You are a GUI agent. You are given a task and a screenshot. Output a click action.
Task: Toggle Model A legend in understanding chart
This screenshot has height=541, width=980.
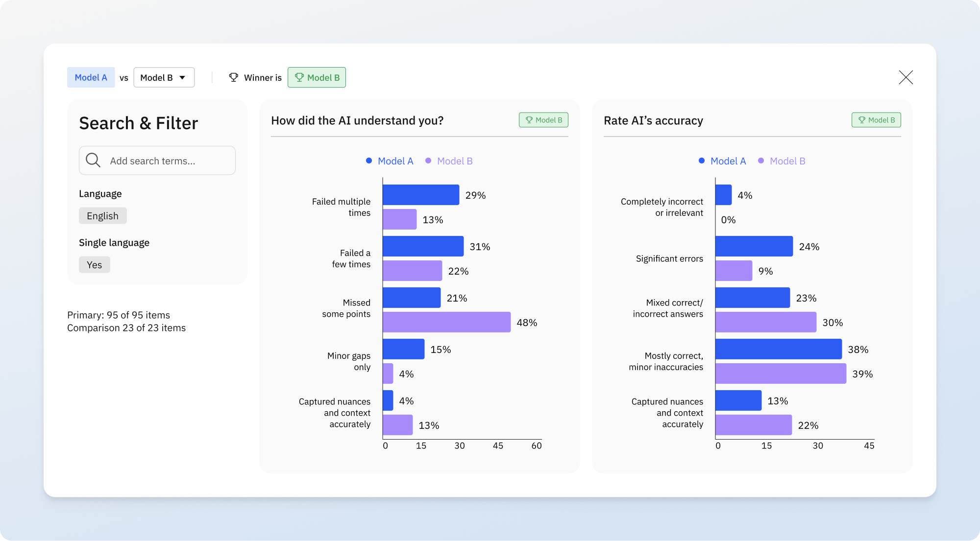[390, 161]
